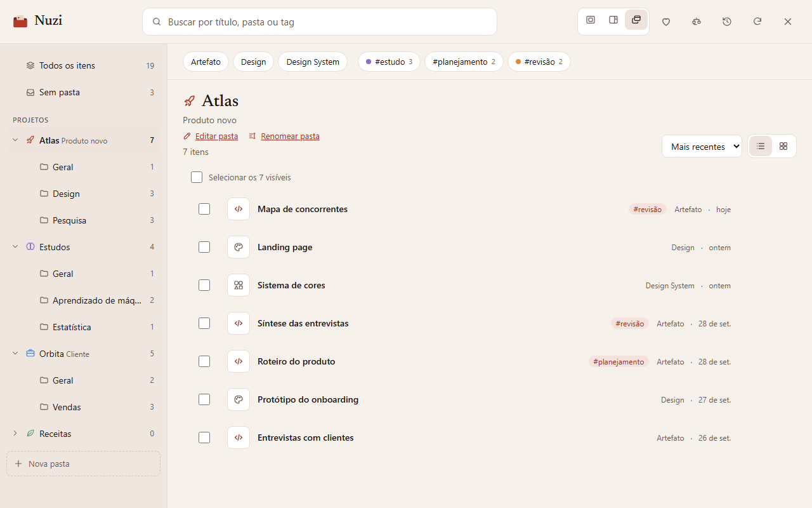The image size is (812, 508).
Task: Filter by the Design System chip
Action: (313, 62)
